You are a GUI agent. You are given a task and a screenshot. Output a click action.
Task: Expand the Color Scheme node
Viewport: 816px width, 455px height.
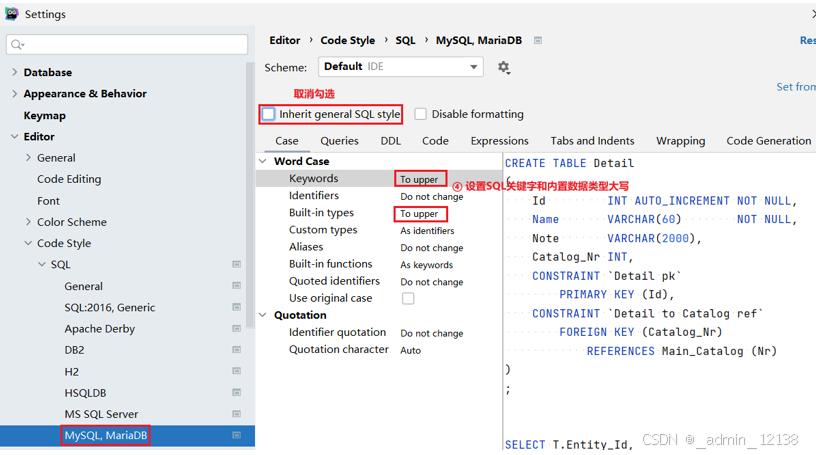tap(28, 222)
